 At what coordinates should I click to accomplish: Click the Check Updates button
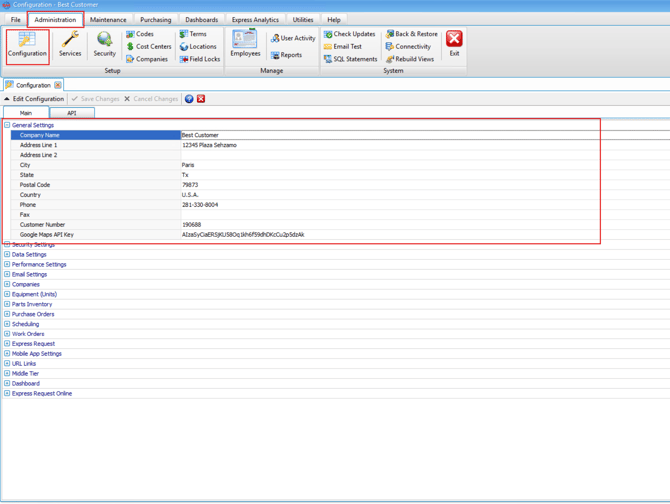tap(349, 34)
